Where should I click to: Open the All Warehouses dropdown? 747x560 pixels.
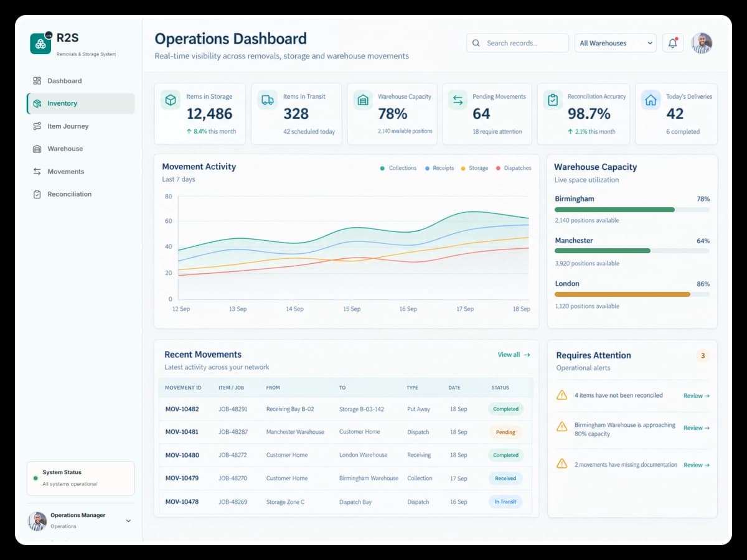[616, 43]
